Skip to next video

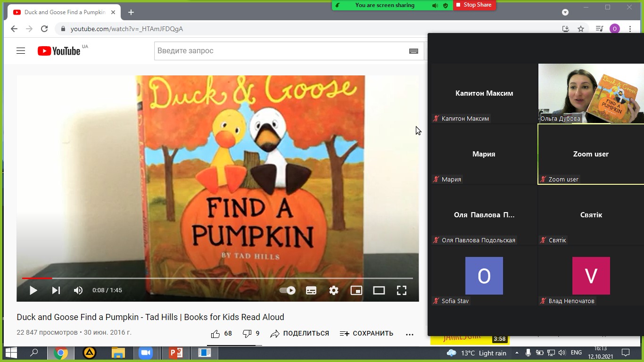(56, 290)
